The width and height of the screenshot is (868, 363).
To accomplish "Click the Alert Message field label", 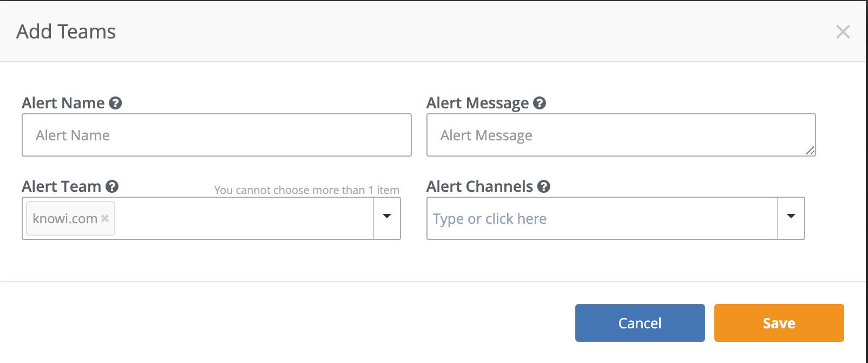I will click(477, 103).
